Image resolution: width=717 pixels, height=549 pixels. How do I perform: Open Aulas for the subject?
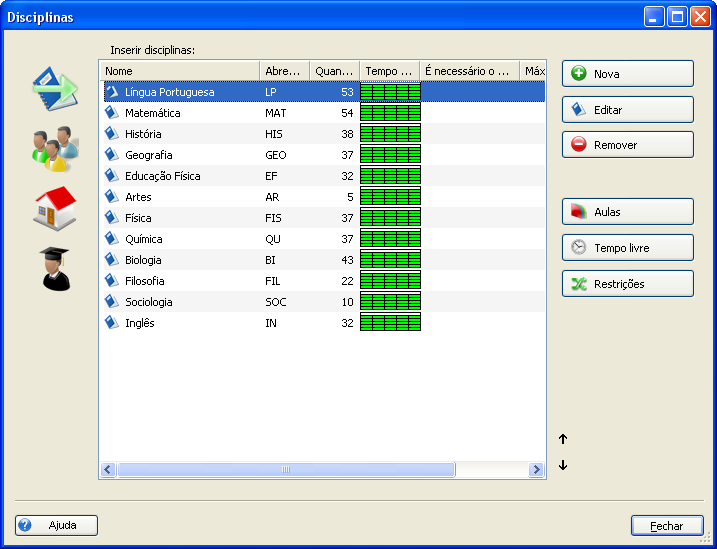[x=627, y=212]
